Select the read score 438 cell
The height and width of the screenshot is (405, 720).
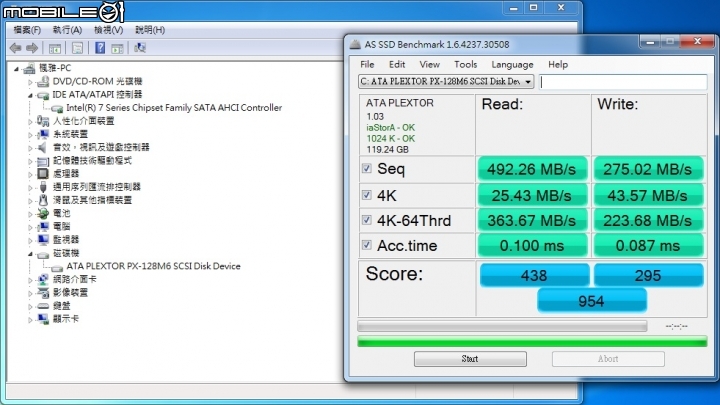(x=534, y=275)
